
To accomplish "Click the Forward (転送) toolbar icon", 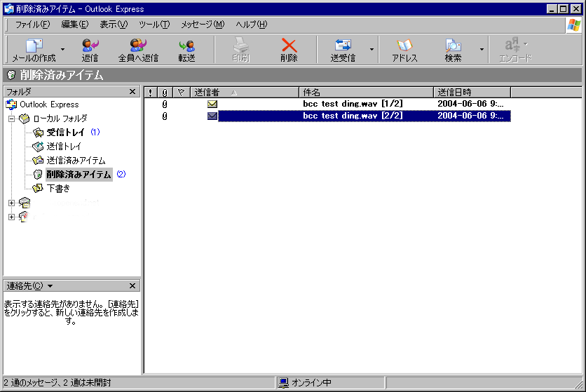I will [x=186, y=46].
